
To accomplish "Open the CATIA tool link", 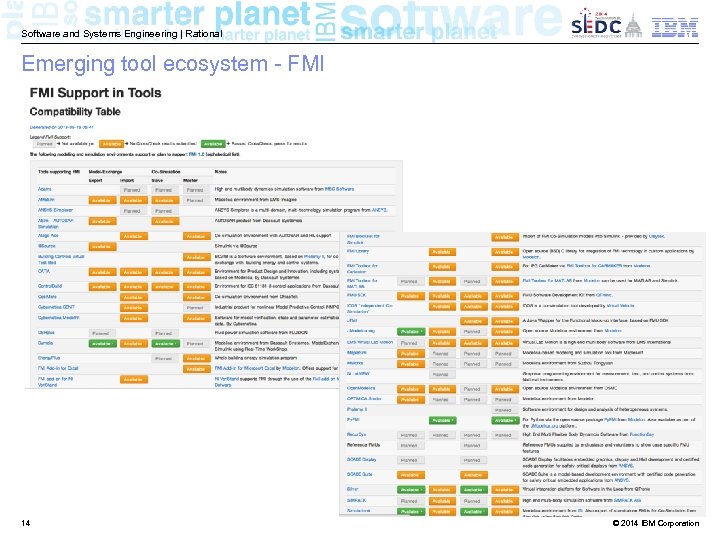I will click(x=44, y=271).
